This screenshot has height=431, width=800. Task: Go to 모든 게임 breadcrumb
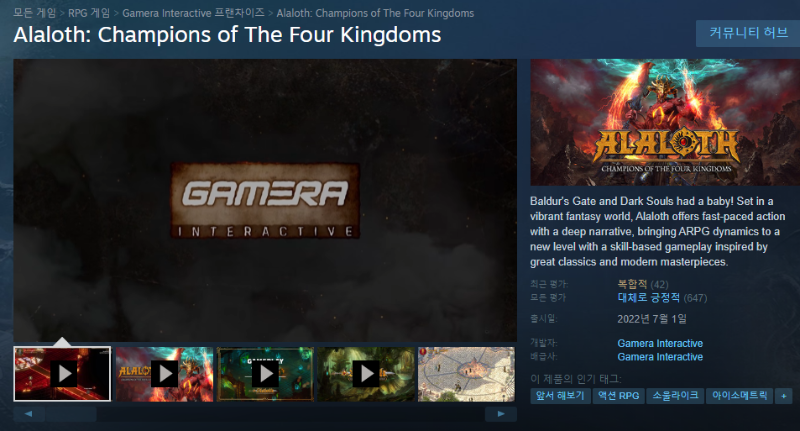(35, 13)
